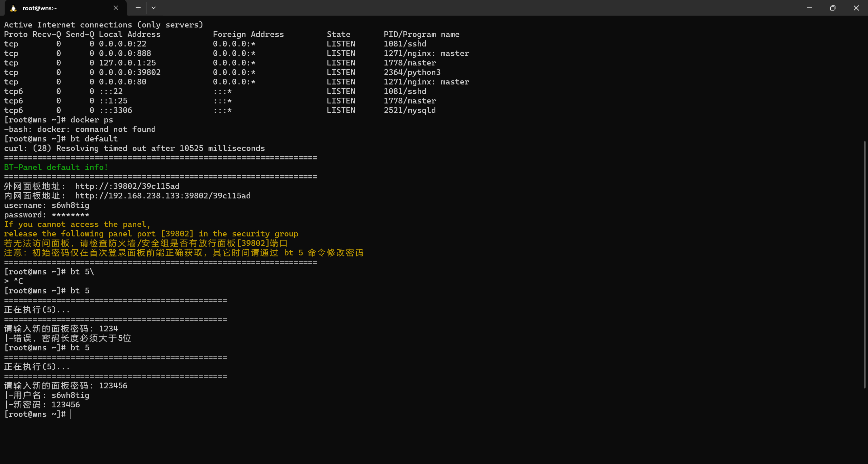Open a new terminal tab
Screen dimensions: 868x464
point(138,8)
